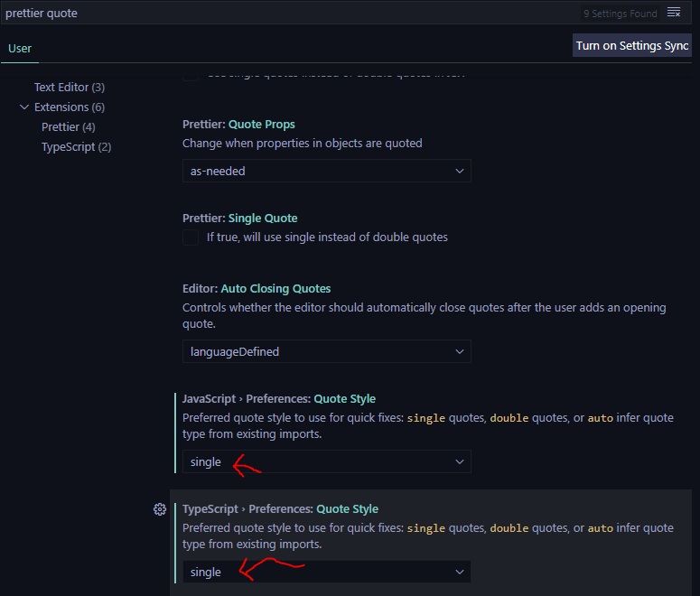Collapse the Extensions tree chevron

click(24, 107)
